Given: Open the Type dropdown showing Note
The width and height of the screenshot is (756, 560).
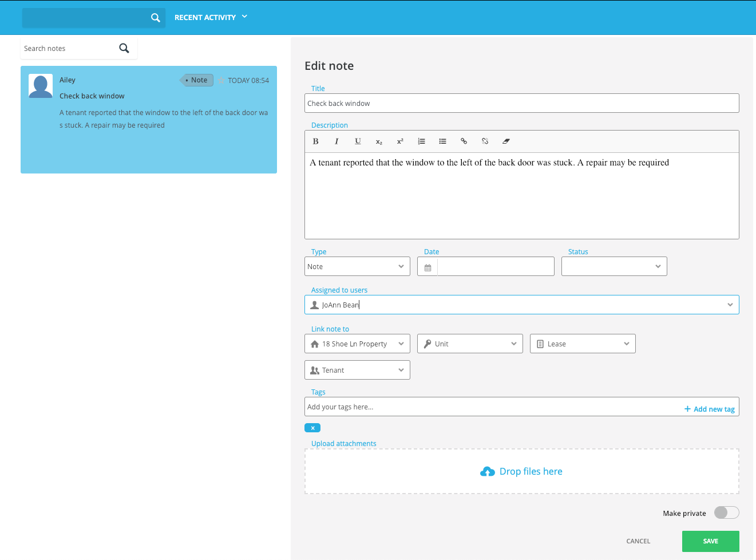Looking at the screenshot, I should click(x=357, y=266).
